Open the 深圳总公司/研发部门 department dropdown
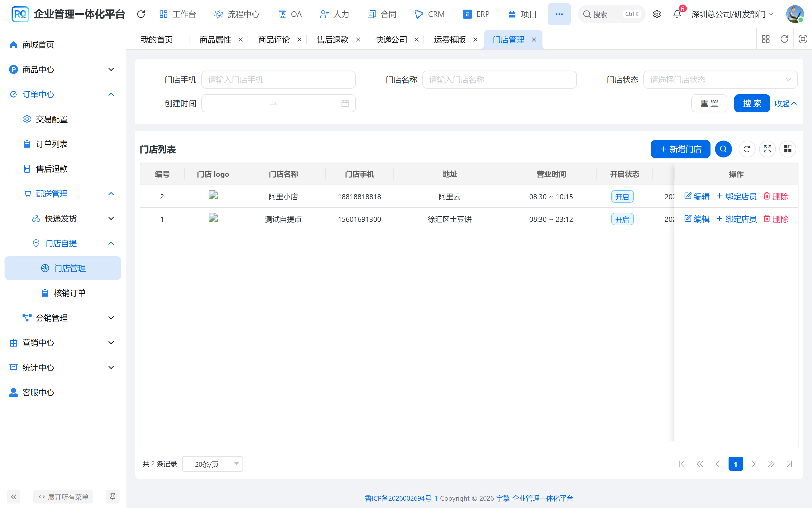 [732, 14]
